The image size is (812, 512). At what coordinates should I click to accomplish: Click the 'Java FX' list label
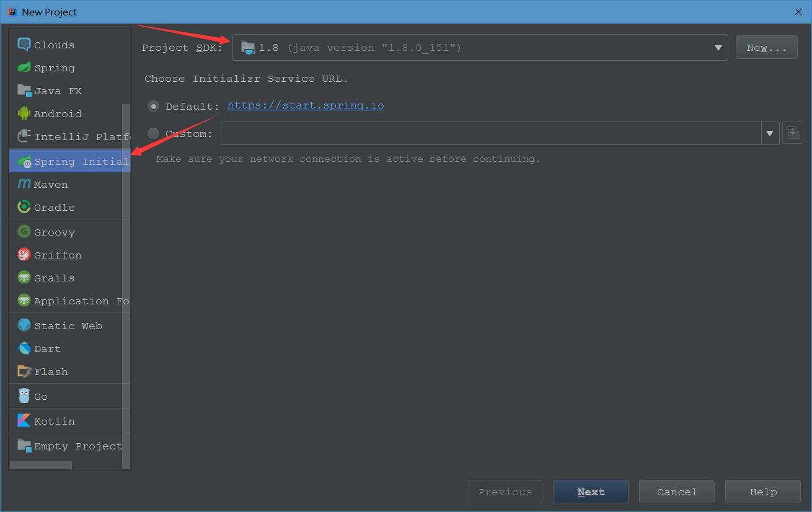pos(58,91)
